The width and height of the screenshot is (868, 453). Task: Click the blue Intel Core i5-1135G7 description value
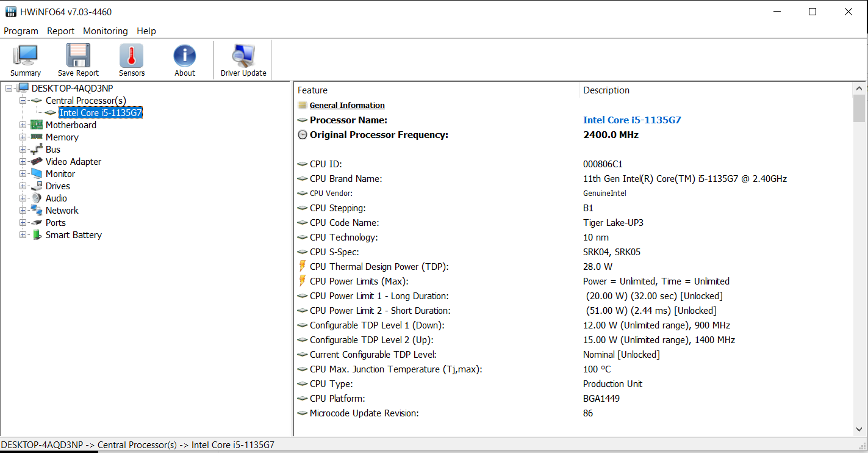pos(632,120)
